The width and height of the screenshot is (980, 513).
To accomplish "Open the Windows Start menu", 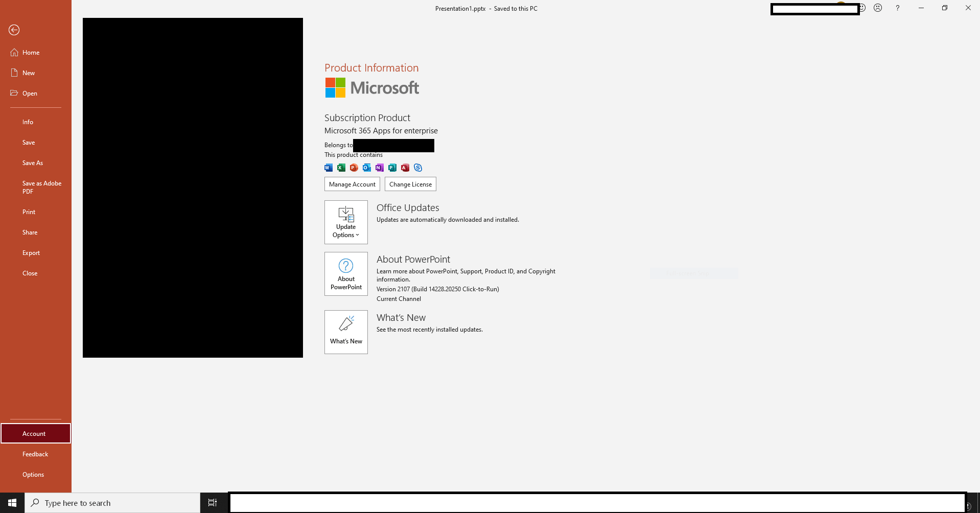I will [x=12, y=503].
